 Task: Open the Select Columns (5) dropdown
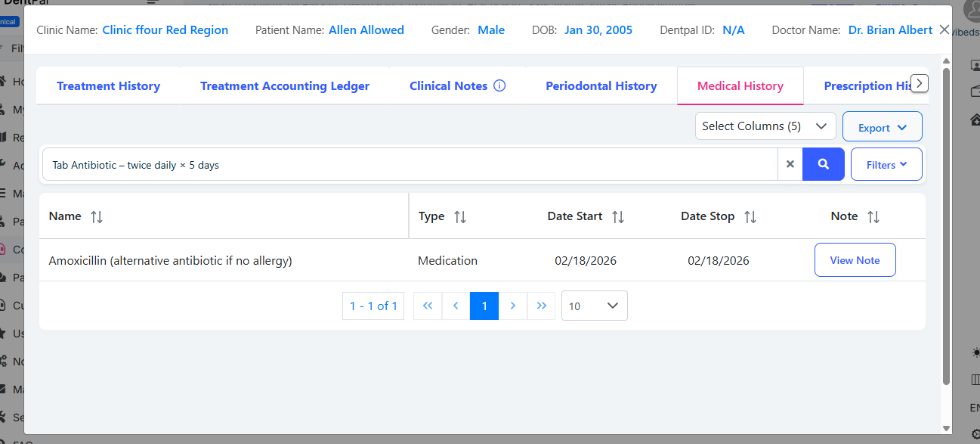click(x=765, y=126)
